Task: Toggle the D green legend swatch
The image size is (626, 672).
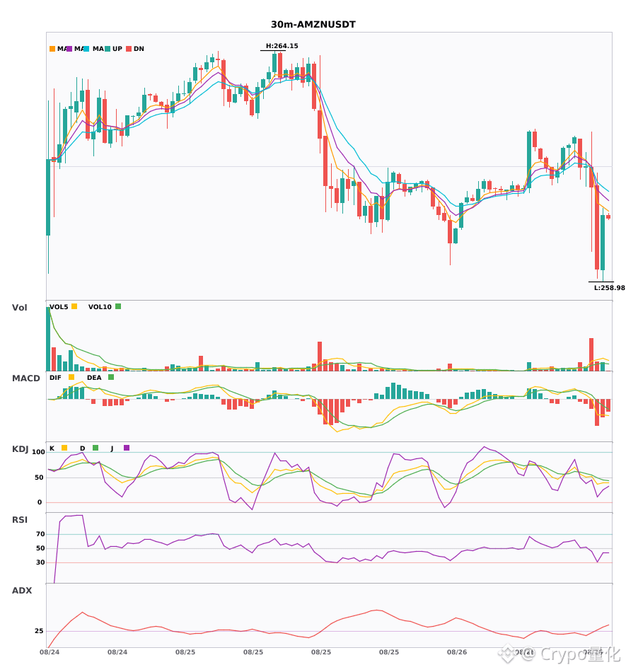Action: 95,448
